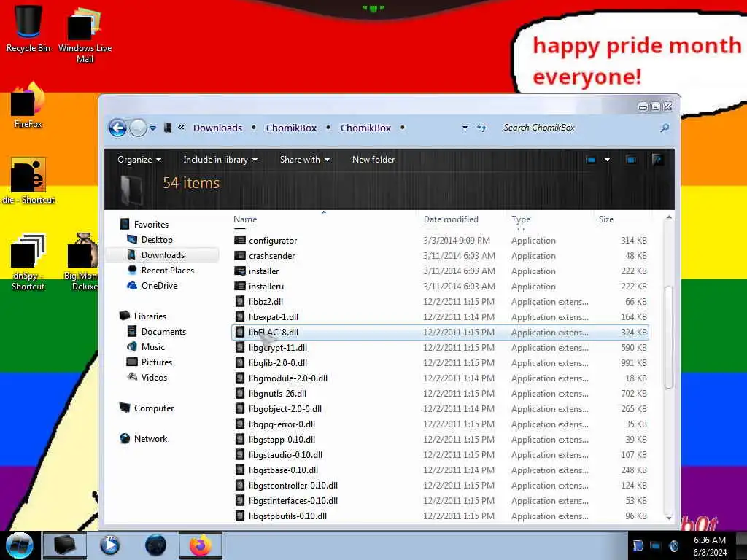This screenshot has height=560, width=747.
Task: Select libgstaudio-0.10.dll
Action: [x=440, y=455]
